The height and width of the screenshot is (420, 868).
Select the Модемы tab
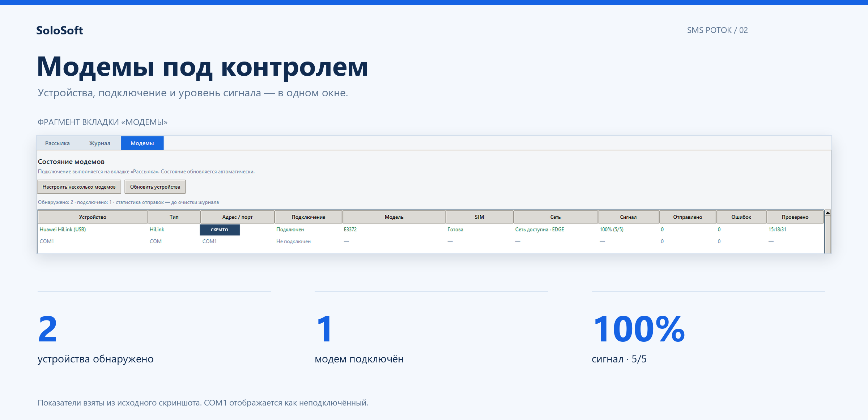pos(142,143)
